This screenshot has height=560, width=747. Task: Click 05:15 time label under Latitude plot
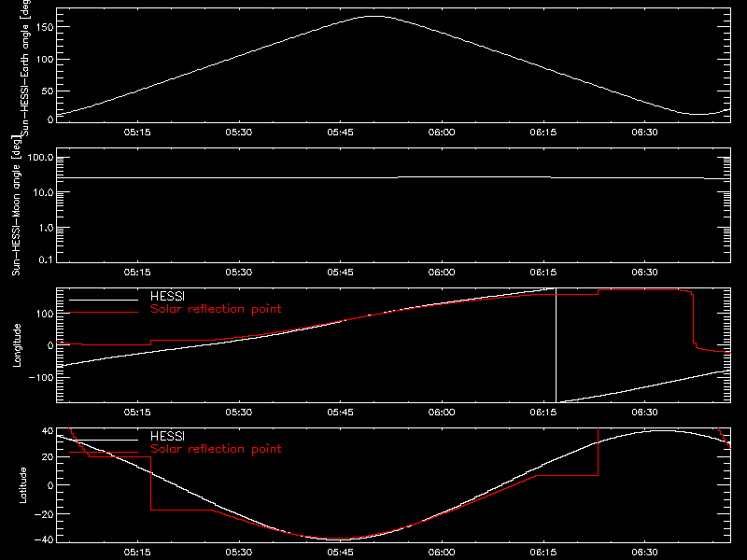click(137, 553)
